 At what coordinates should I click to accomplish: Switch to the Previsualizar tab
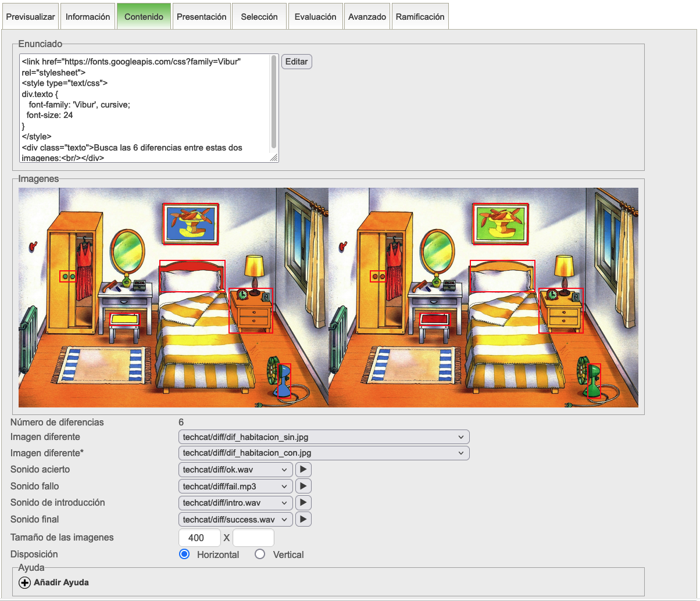coord(30,17)
